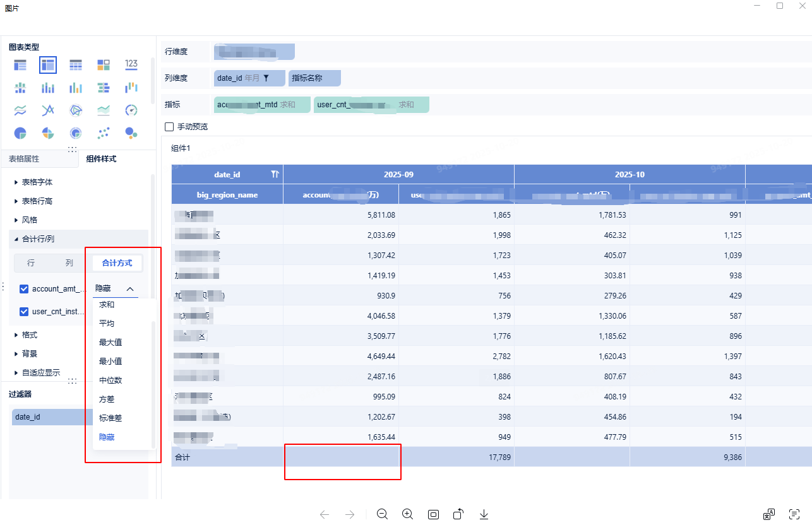Select the 合计方式 tab
812x525 pixels.
(x=117, y=262)
